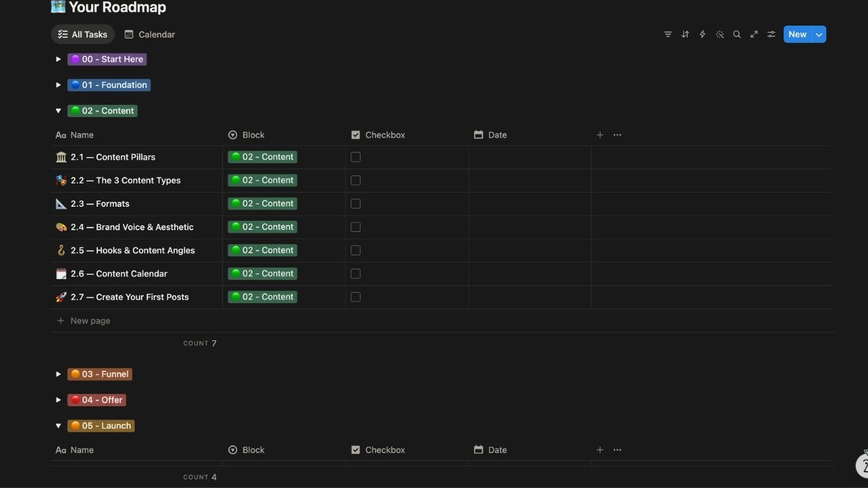
Task: Open view settings via the sliders icon
Action: tap(771, 34)
